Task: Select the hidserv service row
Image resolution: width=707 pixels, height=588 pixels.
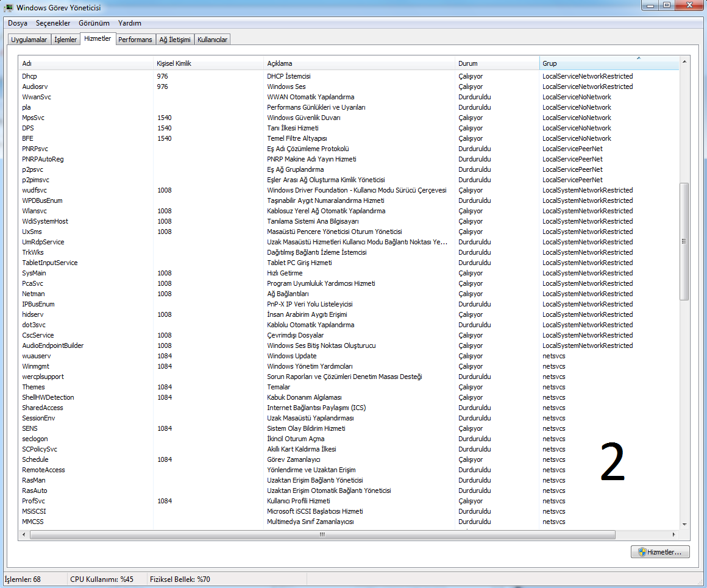Action: [349, 315]
